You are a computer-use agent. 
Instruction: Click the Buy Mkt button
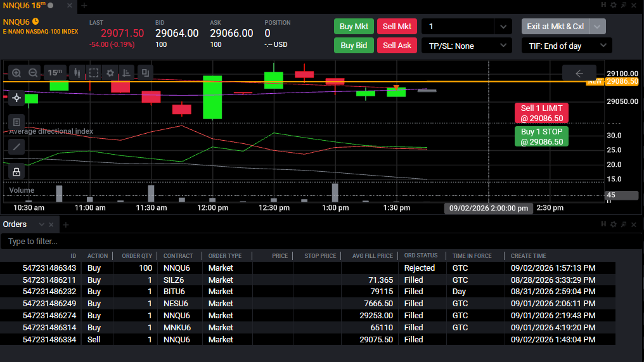(354, 26)
